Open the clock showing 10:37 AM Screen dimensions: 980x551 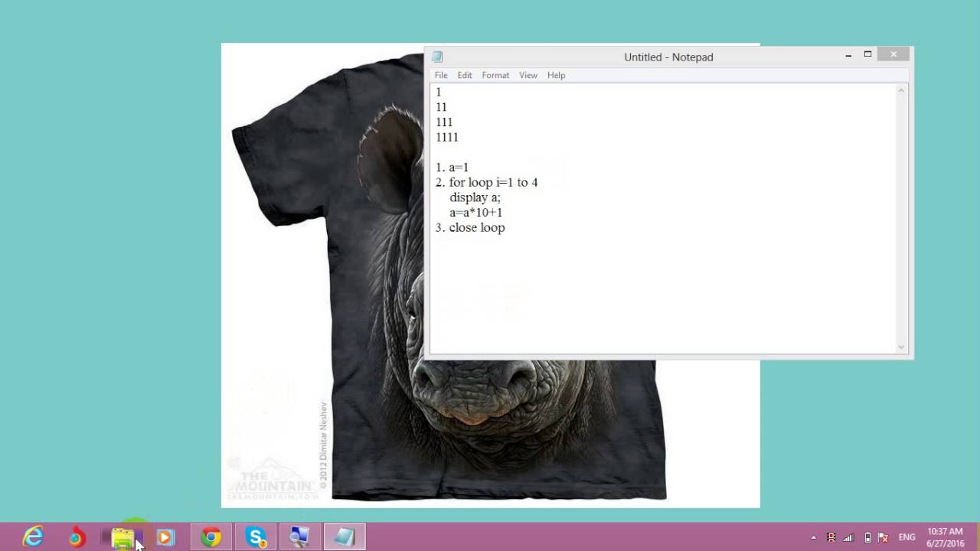945,537
